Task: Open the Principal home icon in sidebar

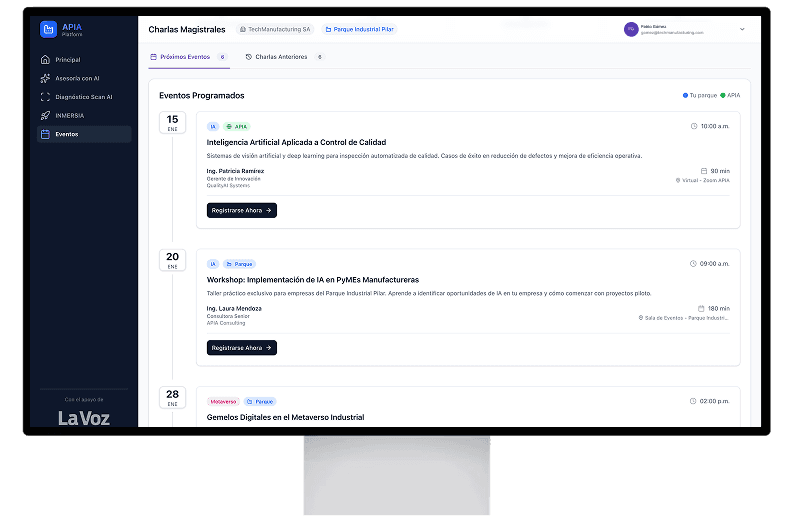Action: pyautogui.click(x=45, y=60)
